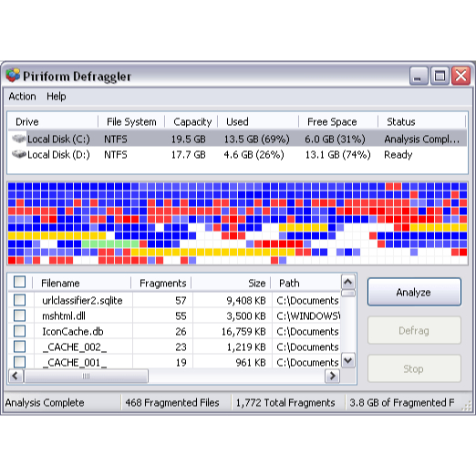Click the Drive column header

click(52, 121)
